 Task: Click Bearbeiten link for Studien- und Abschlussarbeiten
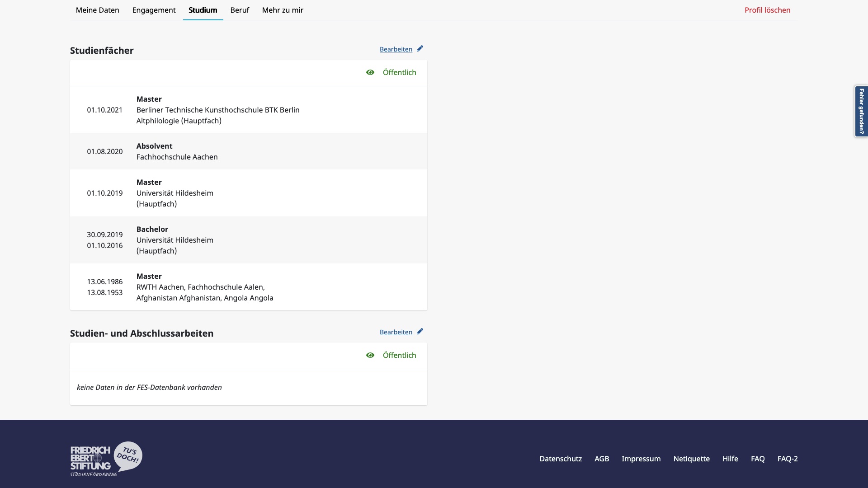pos(396,332)
